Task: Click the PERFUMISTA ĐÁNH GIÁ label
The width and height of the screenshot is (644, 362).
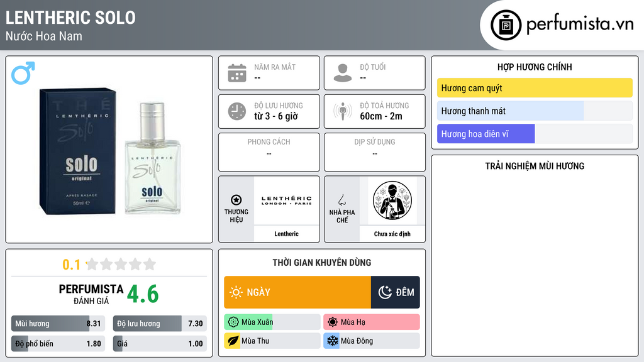Action: coord(91,294)
